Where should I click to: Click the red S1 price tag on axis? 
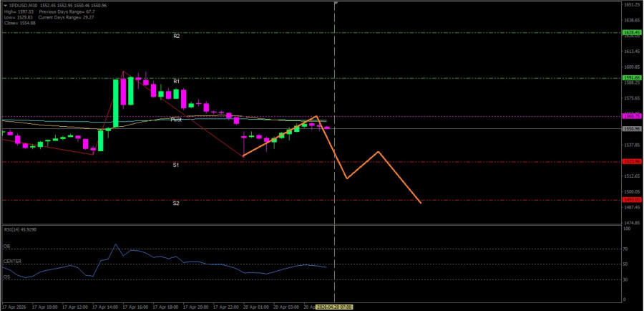[630, 161]
